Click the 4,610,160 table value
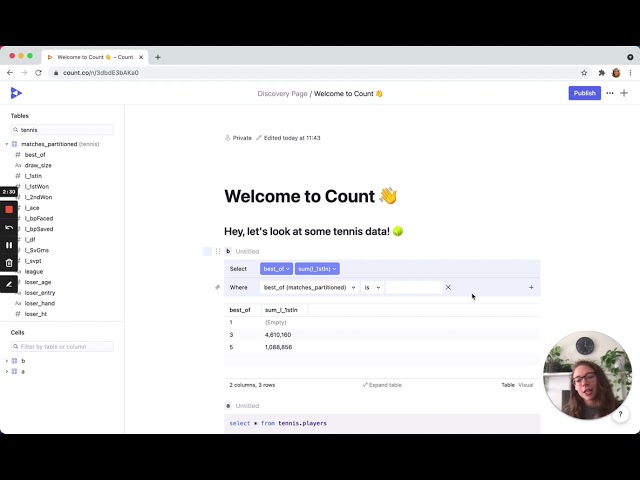 278,335
